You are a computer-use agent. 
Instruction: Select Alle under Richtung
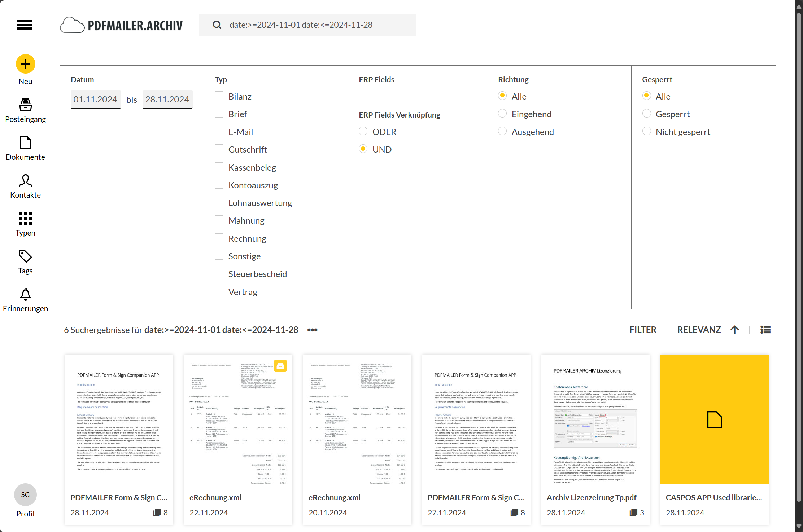[x=502, y=96]
